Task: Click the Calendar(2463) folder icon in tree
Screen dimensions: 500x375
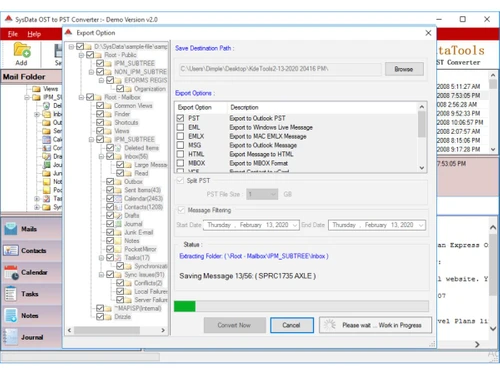Action: (118, 199)
